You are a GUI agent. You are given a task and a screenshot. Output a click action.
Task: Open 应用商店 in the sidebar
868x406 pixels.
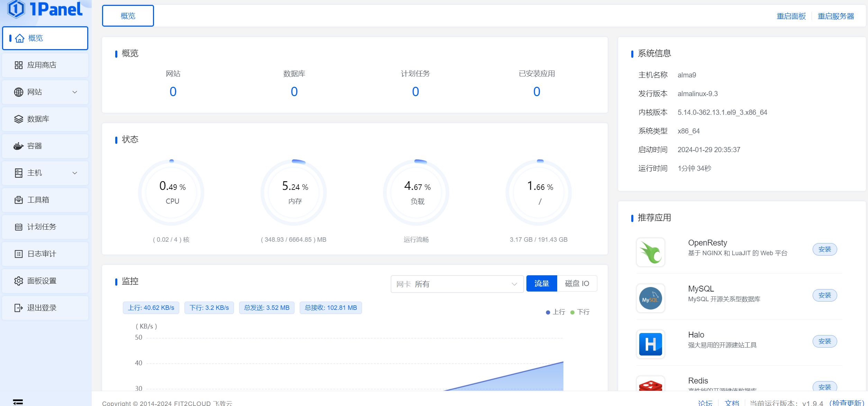pos(45,65)
